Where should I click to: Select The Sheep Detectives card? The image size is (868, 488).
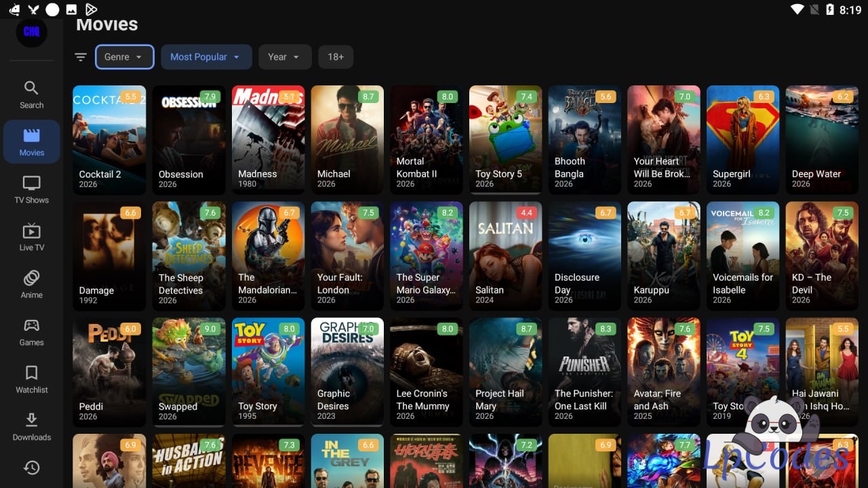[189, 256]
